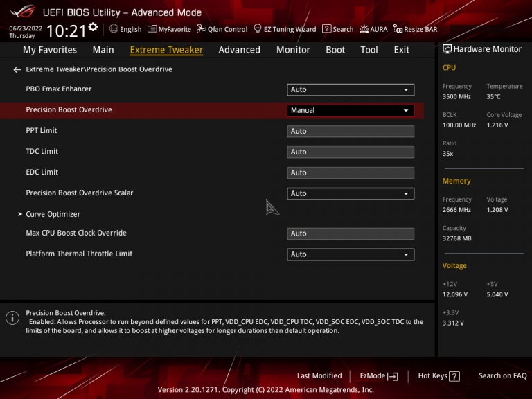Click the 06/23/2022 date text
The image size is (532, 399).
26,28
